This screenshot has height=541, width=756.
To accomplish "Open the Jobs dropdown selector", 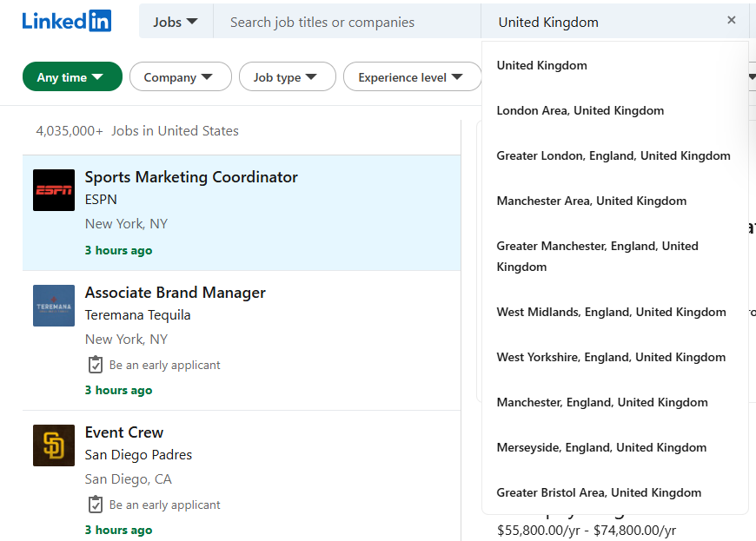I will [176, 23].
